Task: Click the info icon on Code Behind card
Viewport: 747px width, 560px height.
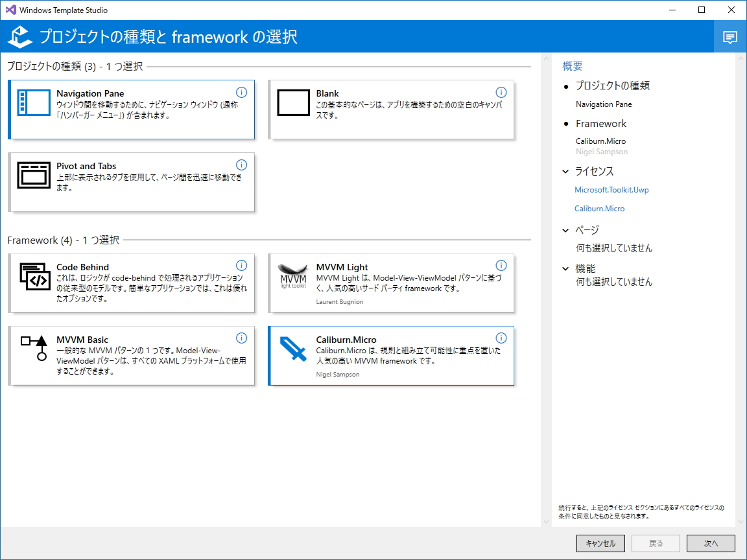Action: click(x=242, y=266)
